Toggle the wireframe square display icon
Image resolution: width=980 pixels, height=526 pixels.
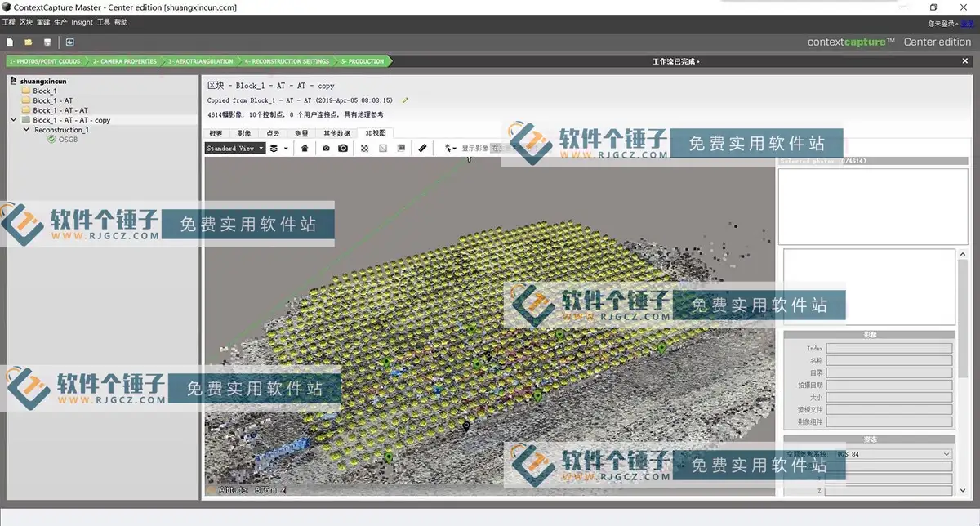tap(382, 148)
